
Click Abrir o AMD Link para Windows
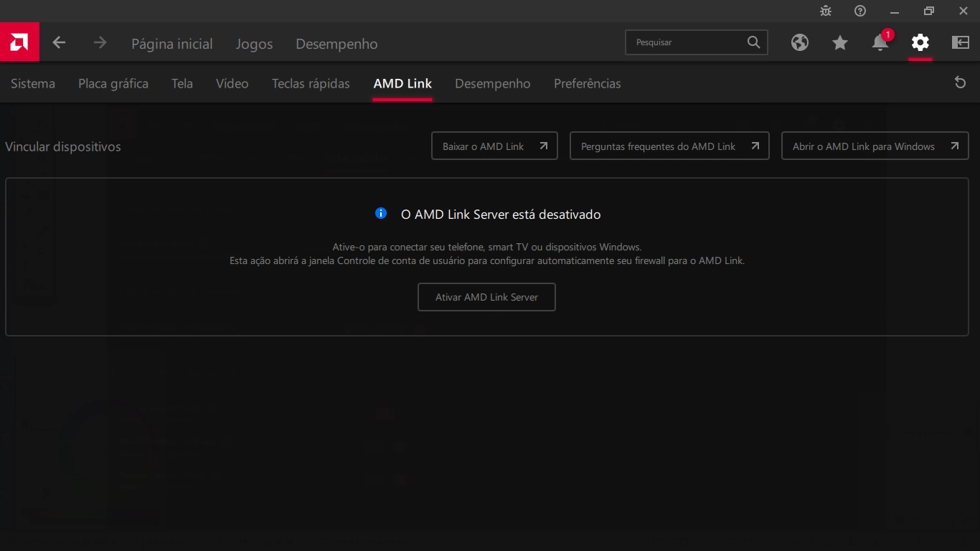coord(875,146)
